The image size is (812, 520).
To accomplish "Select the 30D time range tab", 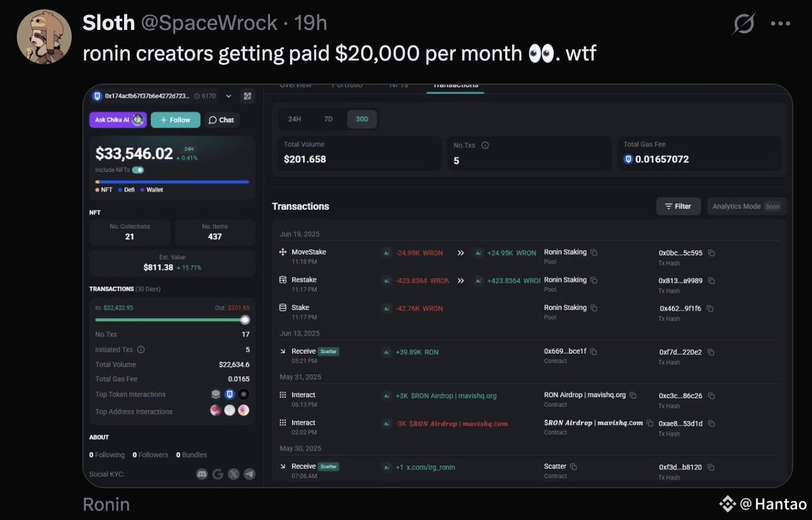I will [362, 119].
